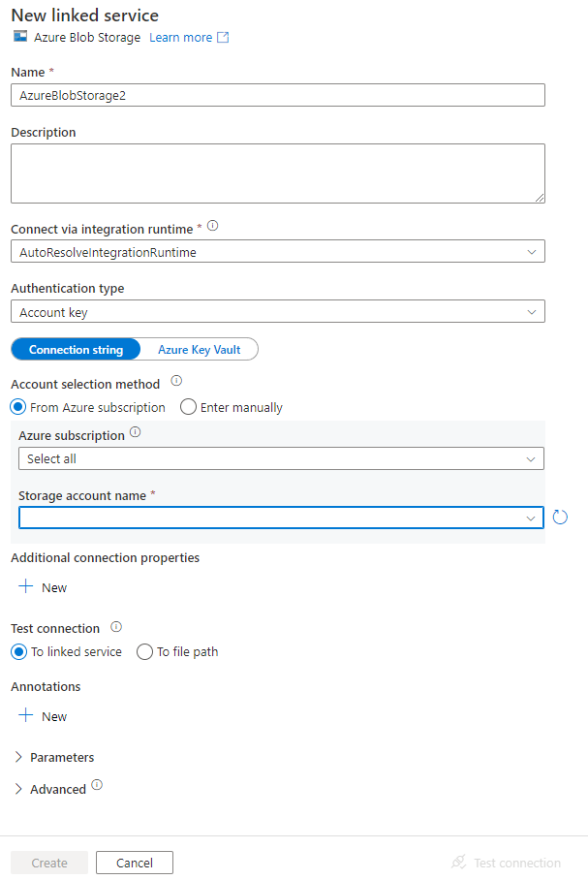
Task: Refresh the Storage account name list
Action: [560, 517]
